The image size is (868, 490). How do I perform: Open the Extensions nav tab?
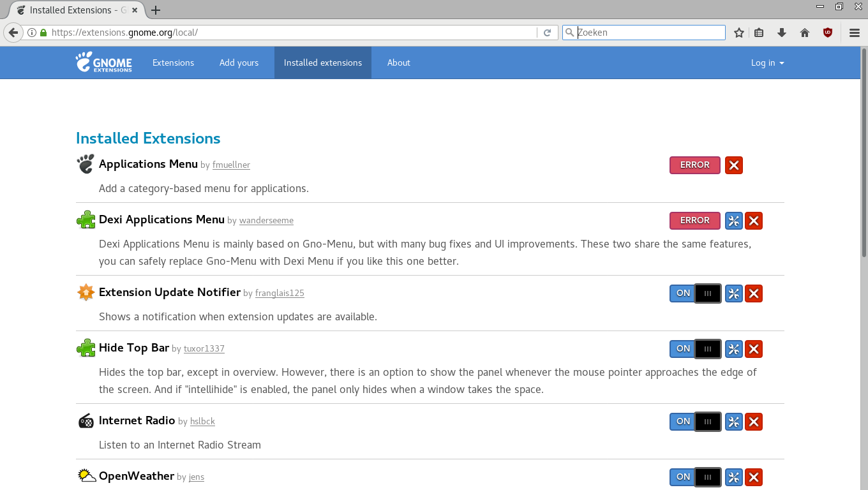173,63
